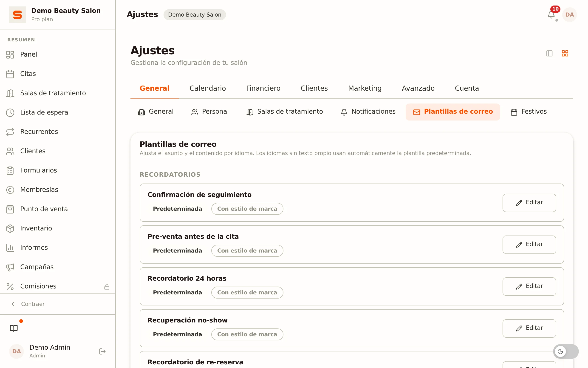Switch to the Clientes settings tab
Screen dimensions: 588x368
tap(314, 88)
